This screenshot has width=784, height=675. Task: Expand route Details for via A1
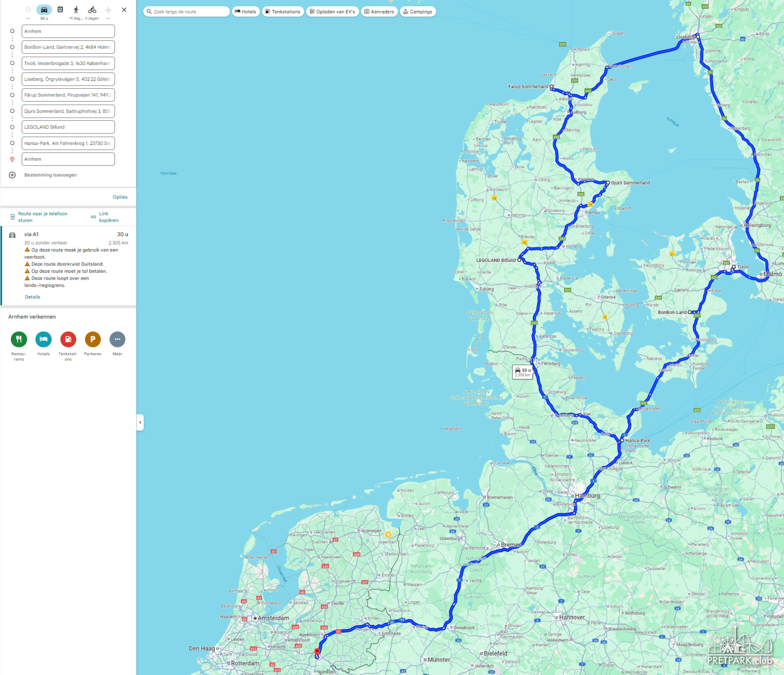tap(32, 297)
